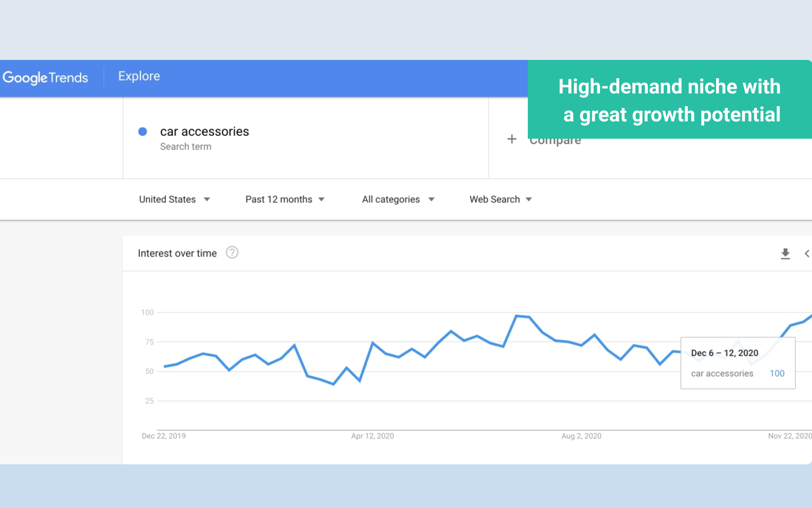This screenshot has height=508, width=812.
Task: Click the blue dot beside car accessories
Action: (143, 132)
